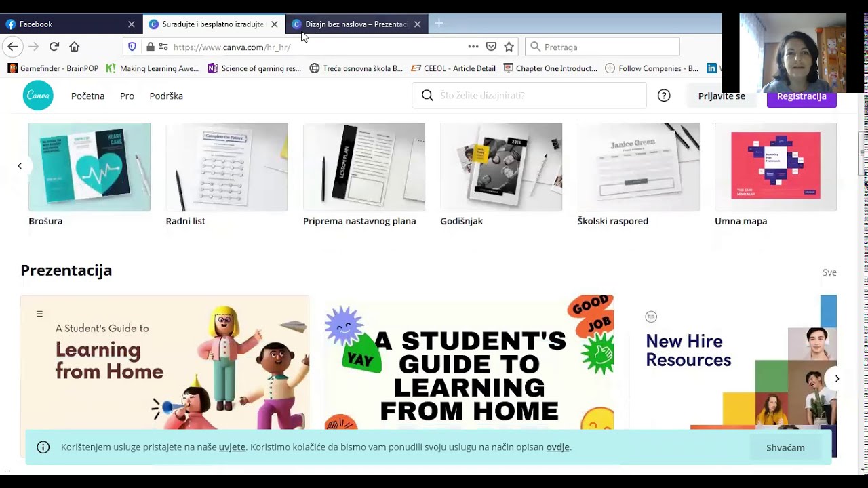This screenshot has width=868, height=488.
Task: Click the tracking protection shield icon
Action: (x=132, y=47)
